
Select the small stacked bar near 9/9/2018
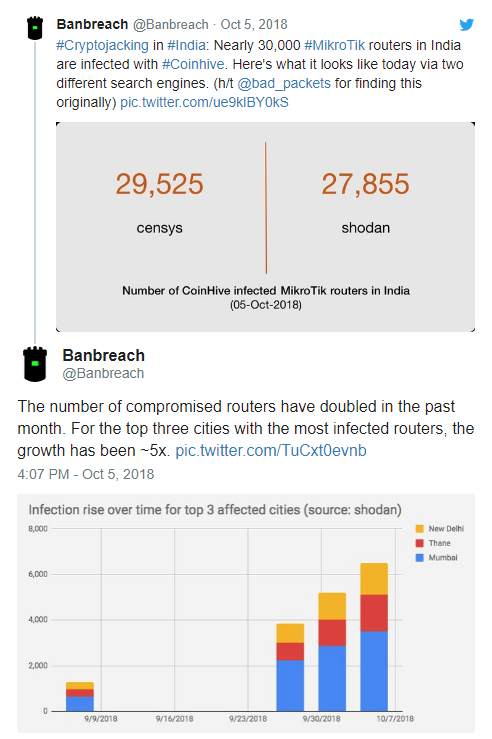click(x=80, y=696)
